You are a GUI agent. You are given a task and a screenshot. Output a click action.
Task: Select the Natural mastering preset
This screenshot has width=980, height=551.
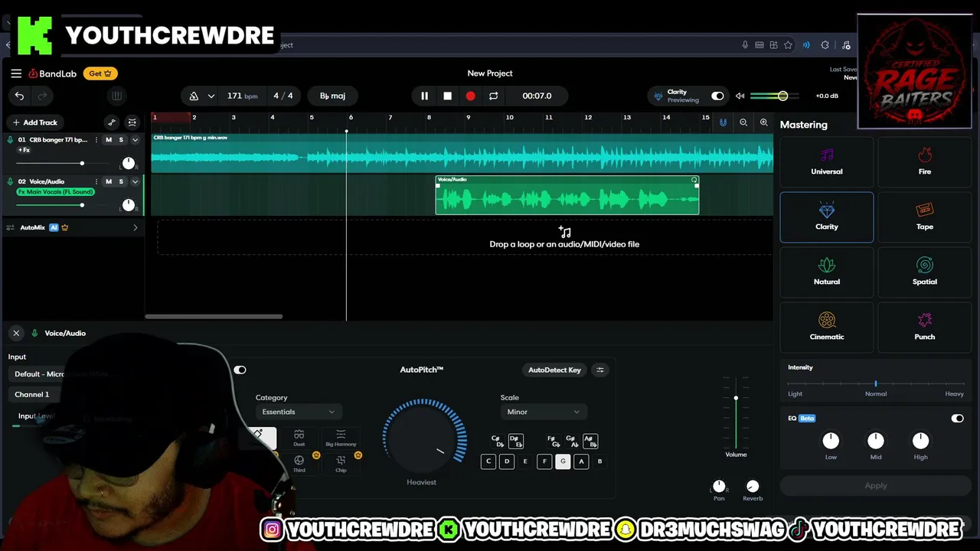tap(827, 272)
